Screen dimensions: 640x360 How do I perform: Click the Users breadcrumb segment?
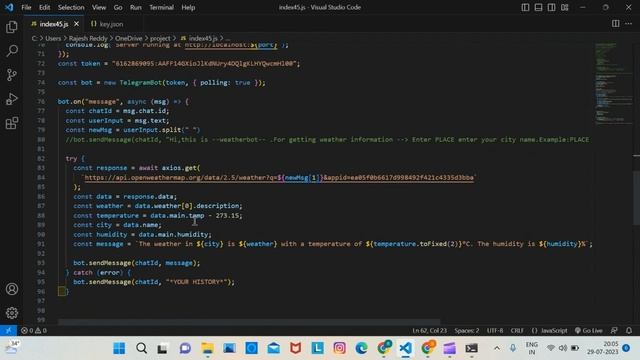click(53, 38)
